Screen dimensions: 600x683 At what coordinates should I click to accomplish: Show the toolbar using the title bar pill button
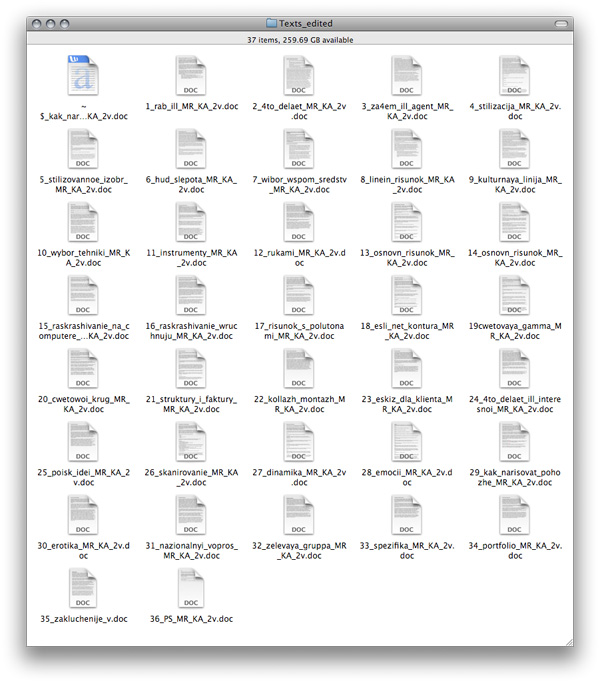(x=560, y=22)
